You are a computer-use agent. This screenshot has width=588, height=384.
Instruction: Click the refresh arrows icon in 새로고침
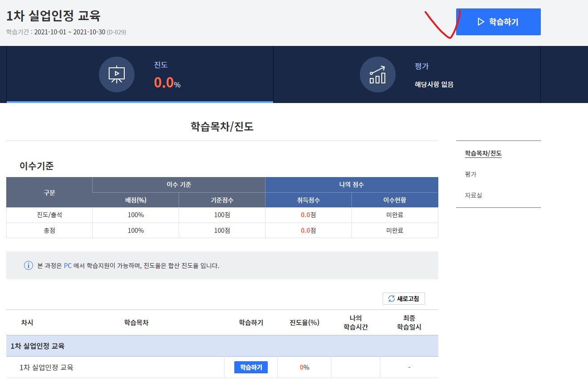(392, 298)
